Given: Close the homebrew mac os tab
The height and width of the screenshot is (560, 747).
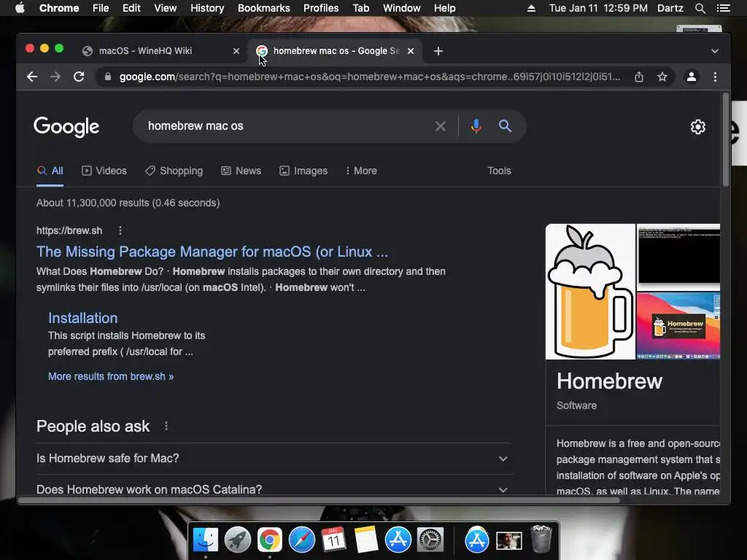Looking at the screenshot, I should point(411,51).
